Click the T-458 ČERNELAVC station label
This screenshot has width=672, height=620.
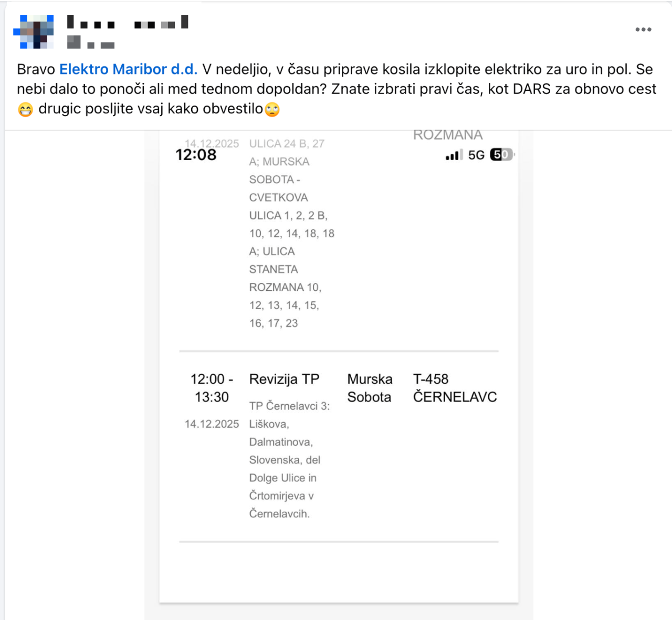[x=455, y=388]
